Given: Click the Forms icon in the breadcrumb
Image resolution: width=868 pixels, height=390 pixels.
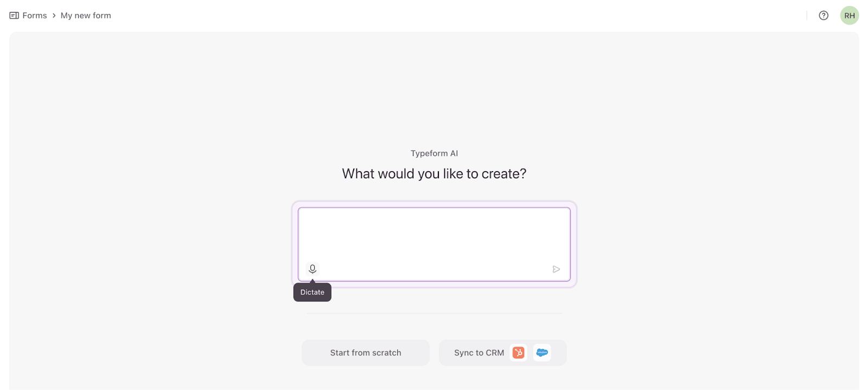Looking at the screenshot, I should [x=14, y=16].
